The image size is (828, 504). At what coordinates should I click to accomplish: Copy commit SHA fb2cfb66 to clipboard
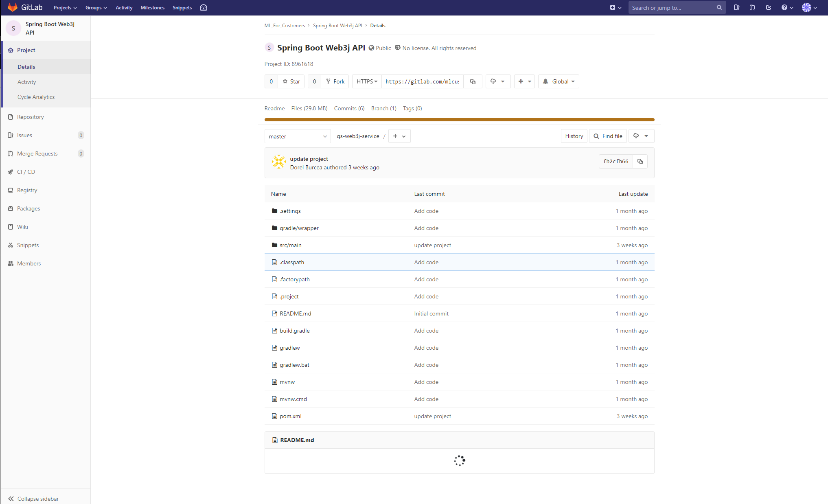tap(640, 162)
